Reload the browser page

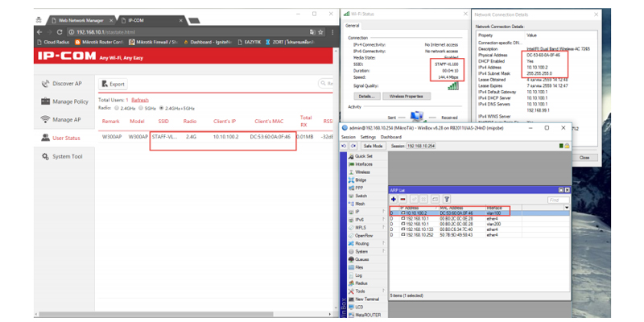[x=60, y=32]
